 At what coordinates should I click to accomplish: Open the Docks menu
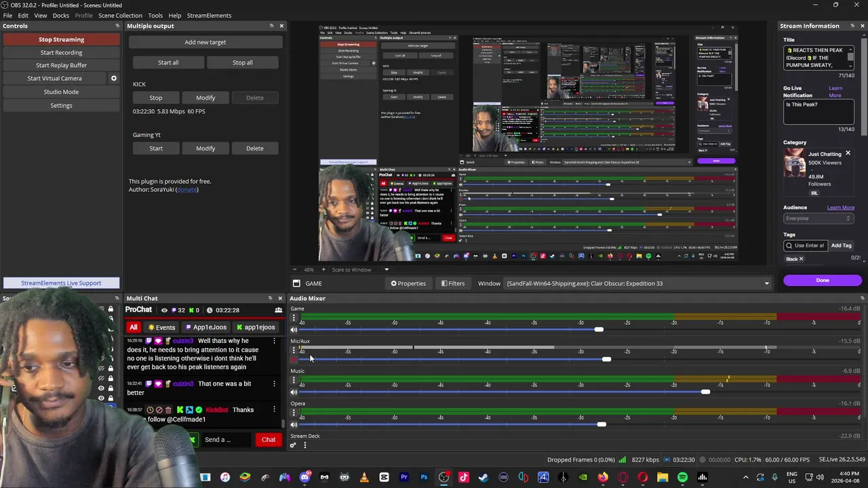[61, 16]
